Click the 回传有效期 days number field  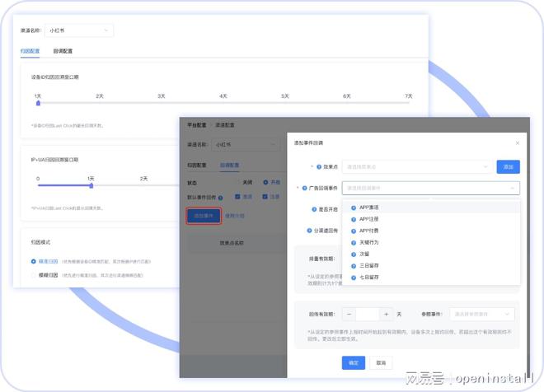coord(368,314)
